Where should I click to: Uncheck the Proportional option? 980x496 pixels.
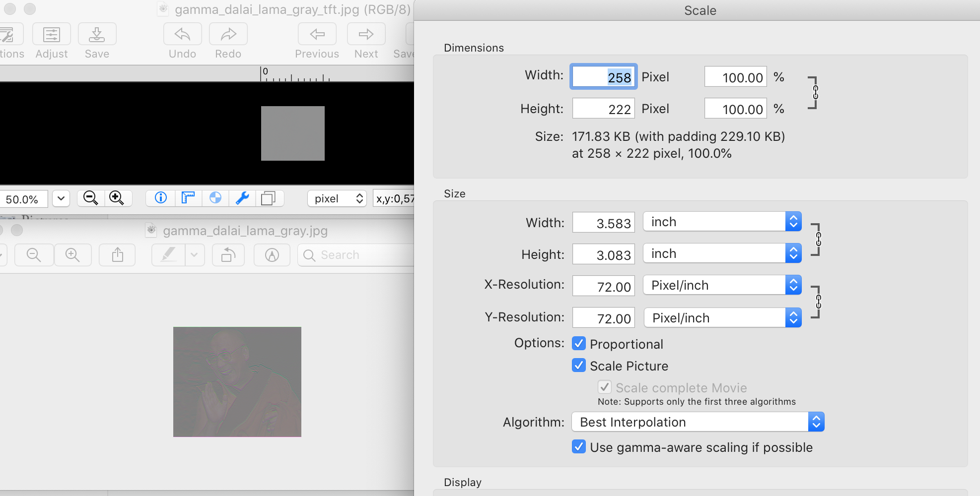pyautogui.click(x=578, y=343)
